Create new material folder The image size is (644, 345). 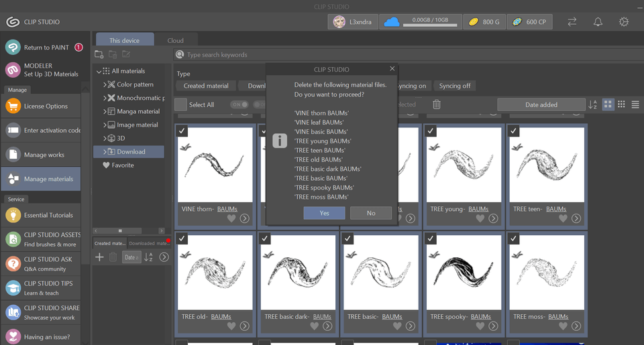[99, 54]
